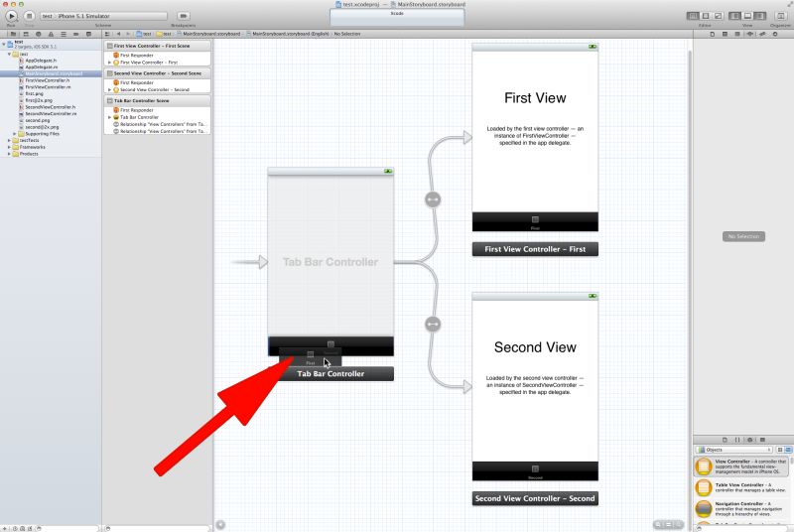The height and width of the screenshot is (532, 794).
Task: Toggle the document outline with bottom-left canvas button
Action: pyautogui.click(x=220, y=525)
